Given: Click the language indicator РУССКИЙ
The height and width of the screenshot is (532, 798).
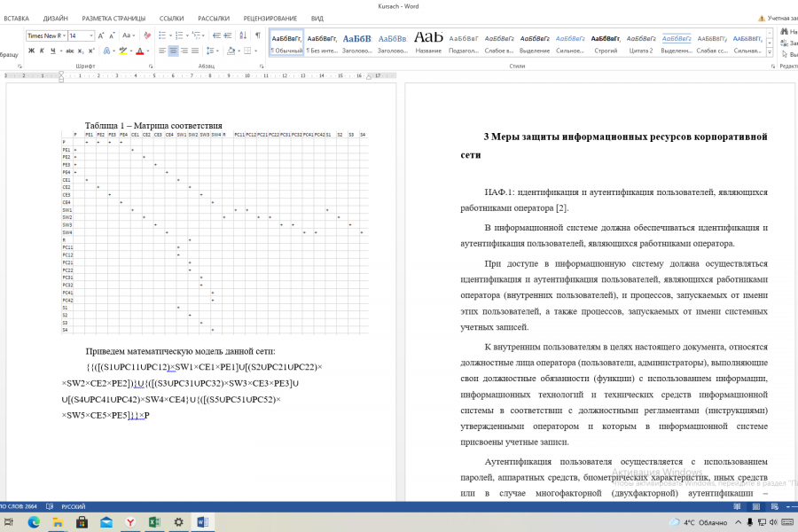Looking at the screenshot, I should (x=74, y=506).
